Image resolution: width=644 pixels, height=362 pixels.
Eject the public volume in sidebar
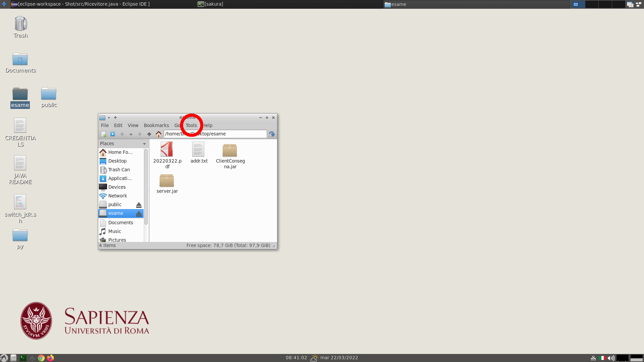pyautogui.click(x=139, y=205)
